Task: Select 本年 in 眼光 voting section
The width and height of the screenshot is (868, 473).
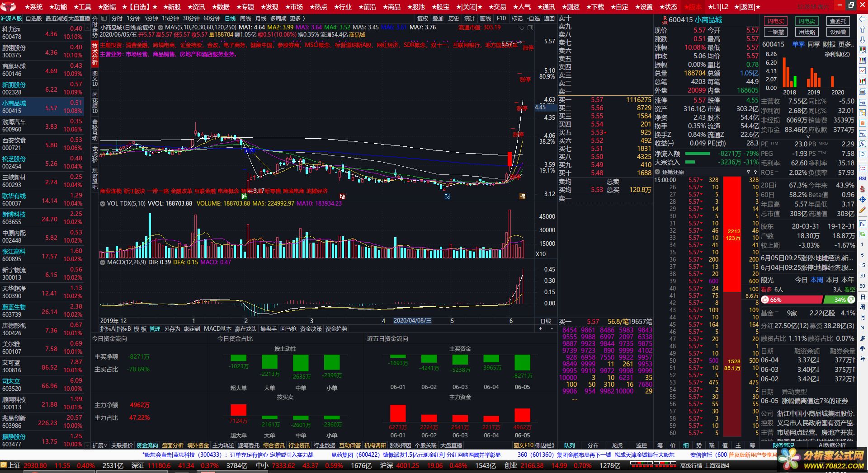Action: pos(848,280)
